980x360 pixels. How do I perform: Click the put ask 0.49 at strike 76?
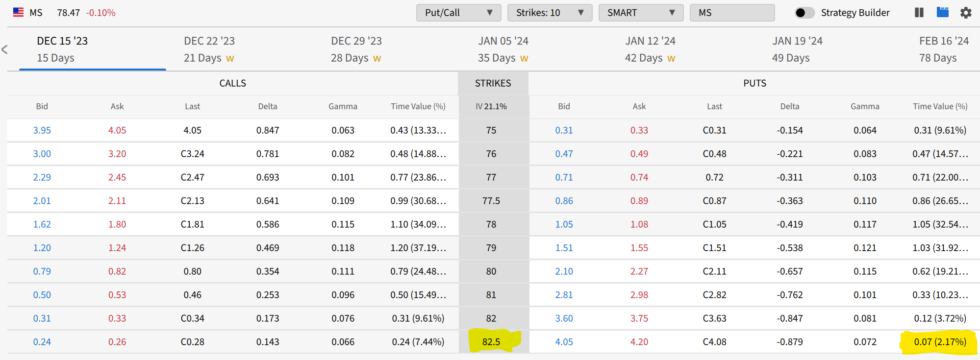639,154
